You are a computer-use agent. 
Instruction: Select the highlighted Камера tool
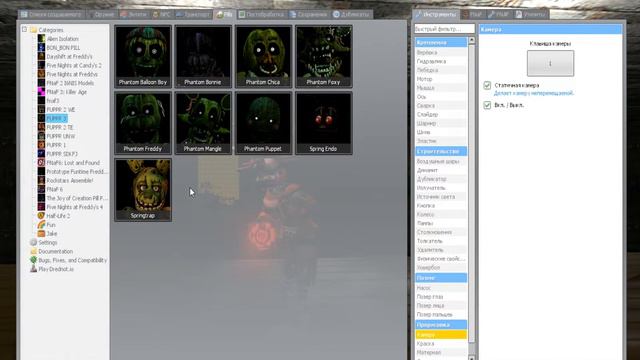[x=441, y=335]
